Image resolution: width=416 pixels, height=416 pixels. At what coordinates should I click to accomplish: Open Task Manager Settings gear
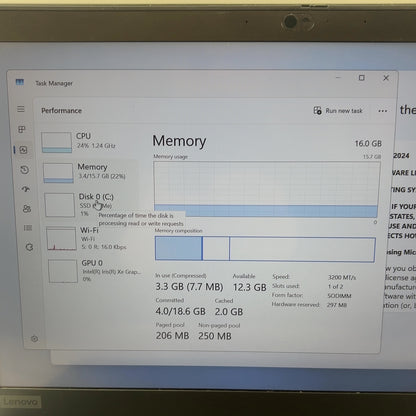34,339
